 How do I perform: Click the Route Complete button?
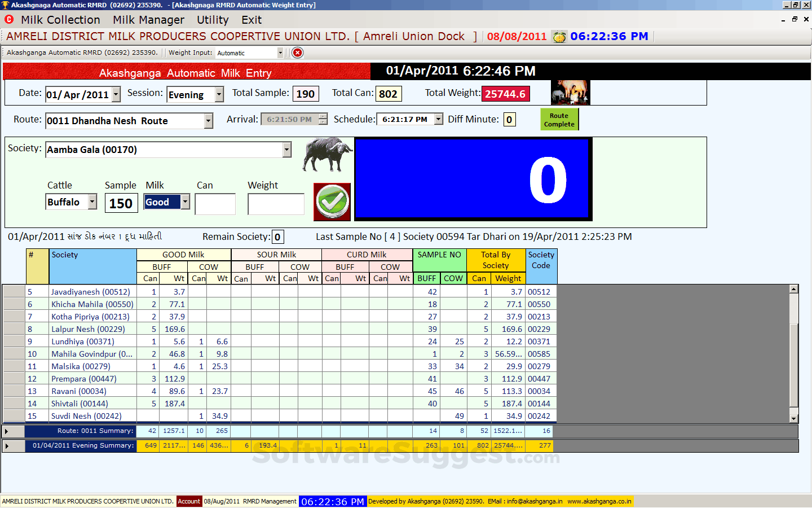point(559,119)
